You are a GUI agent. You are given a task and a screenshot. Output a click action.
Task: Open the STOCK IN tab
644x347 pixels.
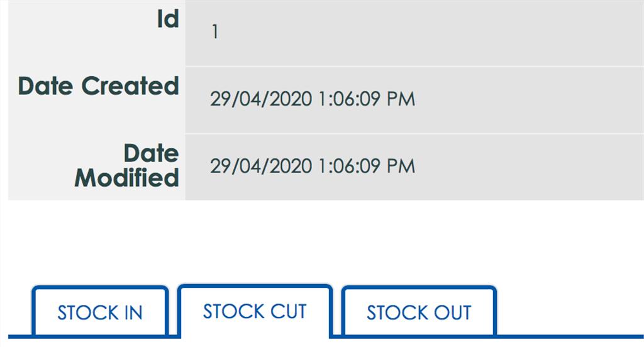point(100,312)
